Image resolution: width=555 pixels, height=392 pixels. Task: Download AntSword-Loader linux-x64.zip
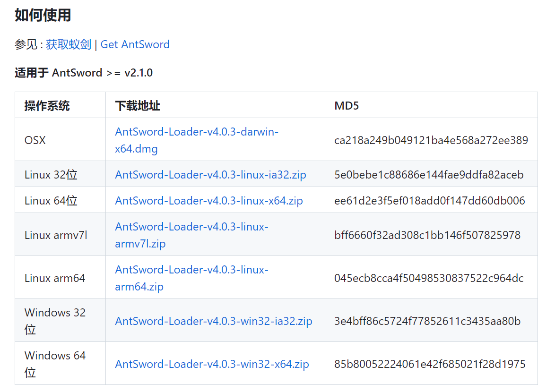(208, 201)
